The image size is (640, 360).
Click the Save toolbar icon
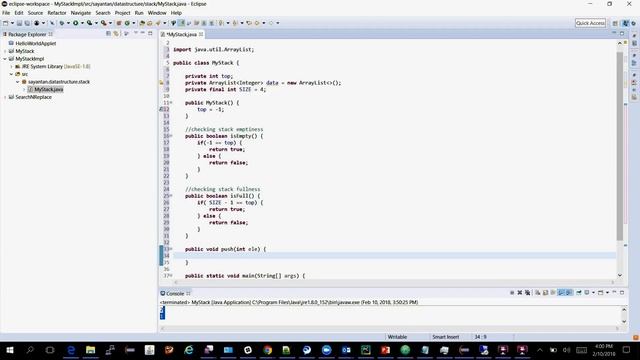click(19, 23)
